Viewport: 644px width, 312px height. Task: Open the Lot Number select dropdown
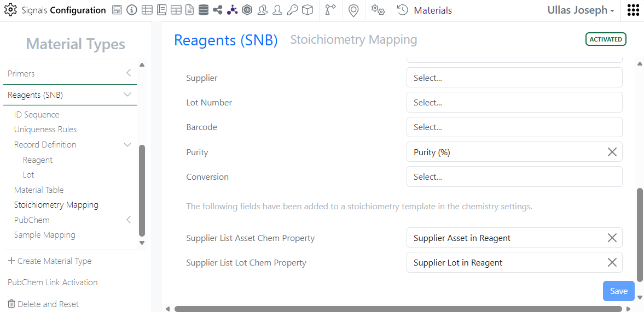point(514,102)
